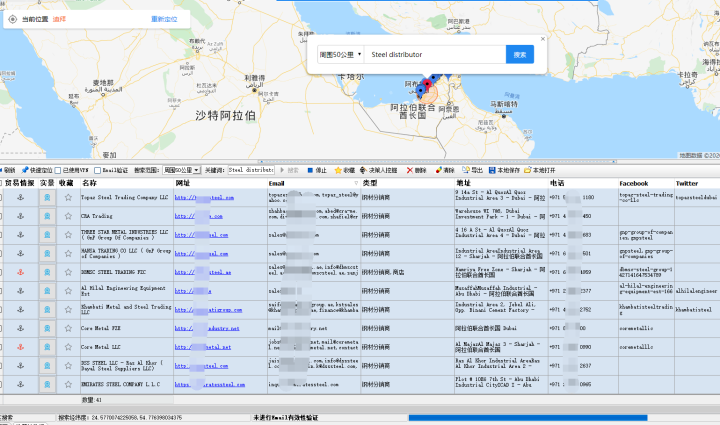Screen dimensions: 720x425
Task: Open the street-view icon for CBA Trading
Action: click(x=47, y=216)
